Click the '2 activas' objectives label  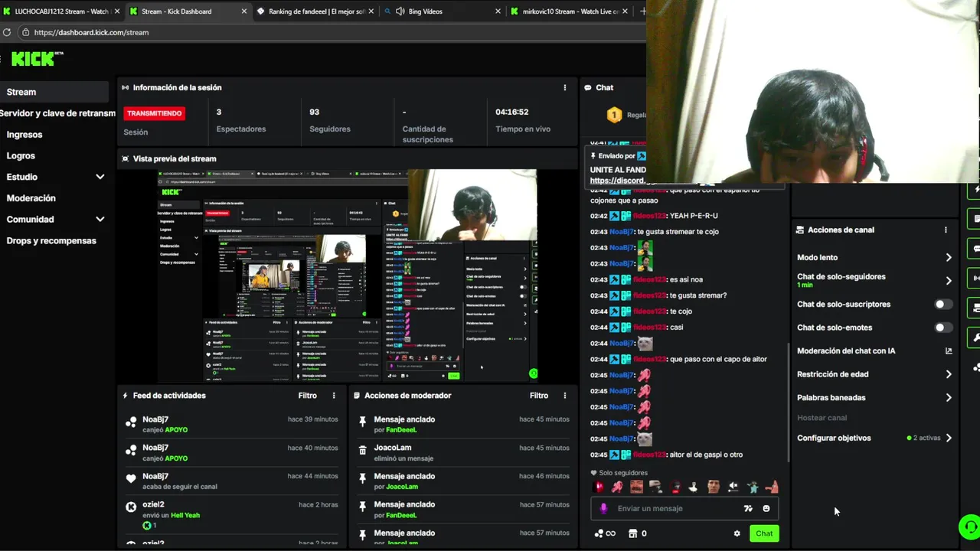pos(924,439)
